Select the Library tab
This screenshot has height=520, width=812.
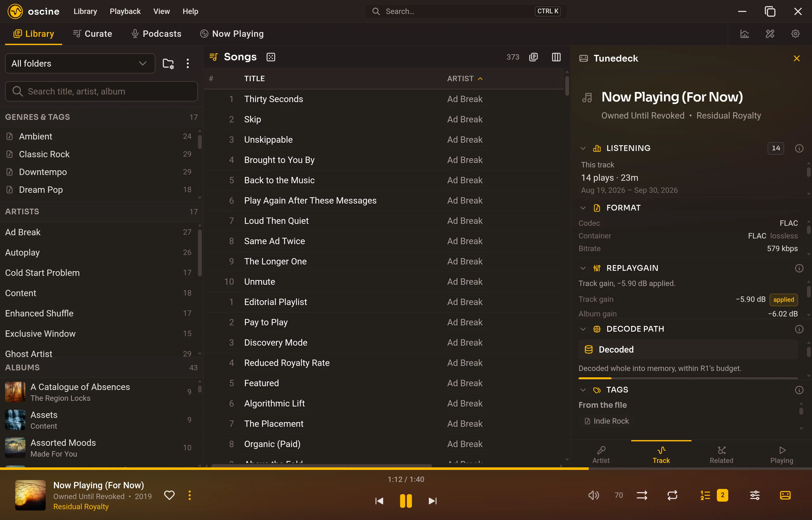(x=33, y=34)
